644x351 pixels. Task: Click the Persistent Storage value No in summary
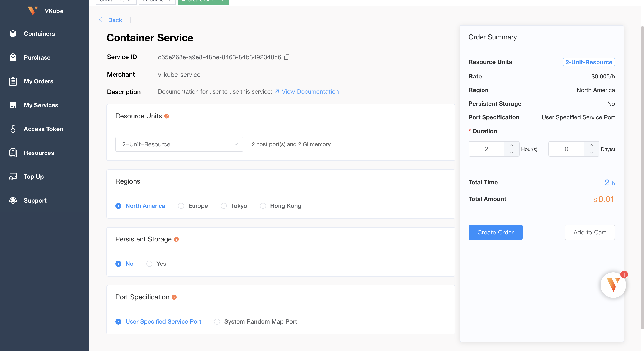click(611, 104)
